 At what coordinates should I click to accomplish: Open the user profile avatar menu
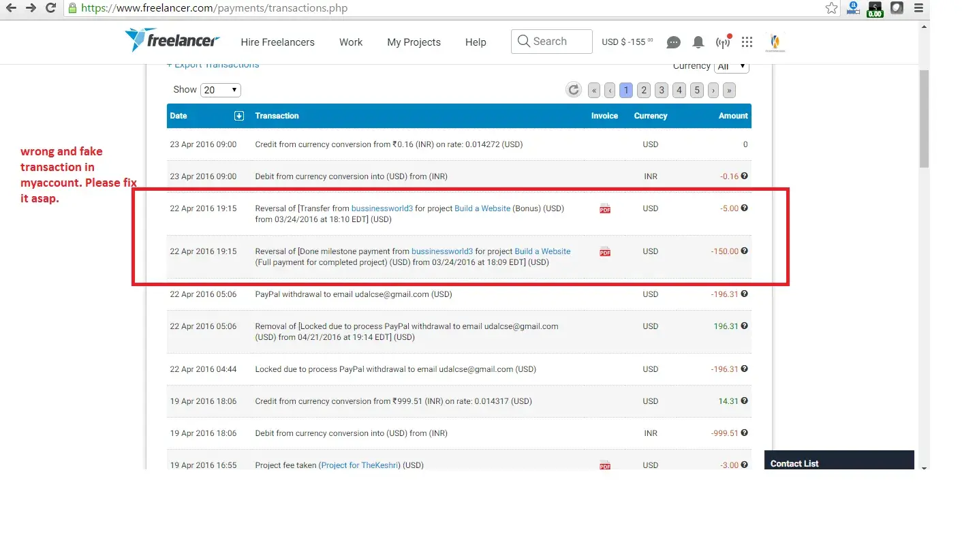tap(775, 42)
